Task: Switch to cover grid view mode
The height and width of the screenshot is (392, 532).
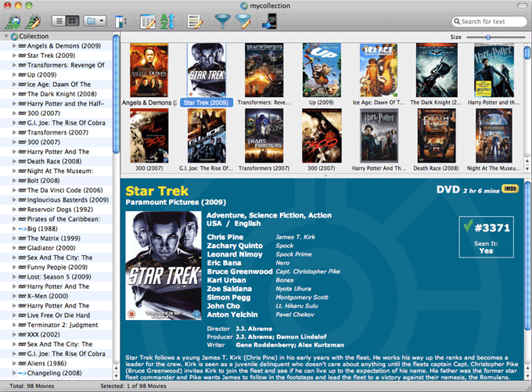Action: [73, 21]
